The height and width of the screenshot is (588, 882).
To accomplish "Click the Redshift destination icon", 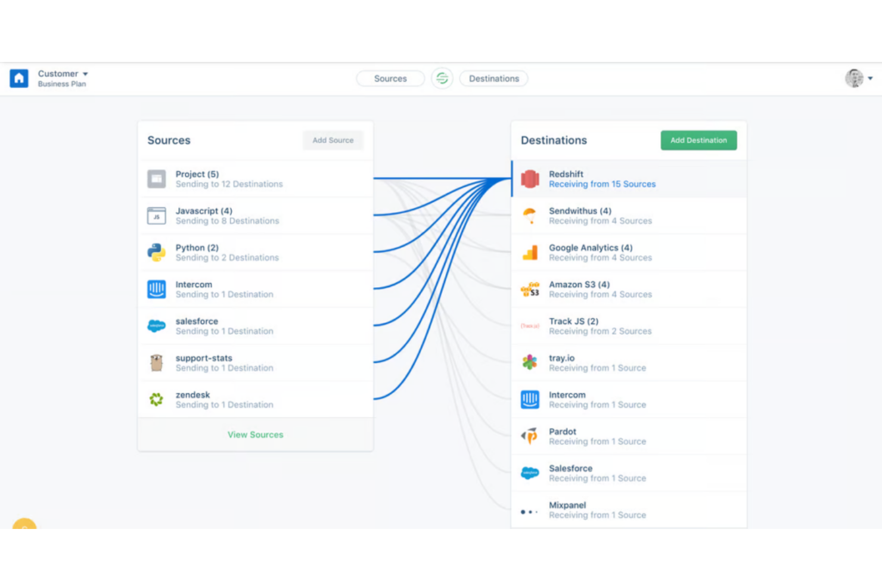I will pos(530,179).
